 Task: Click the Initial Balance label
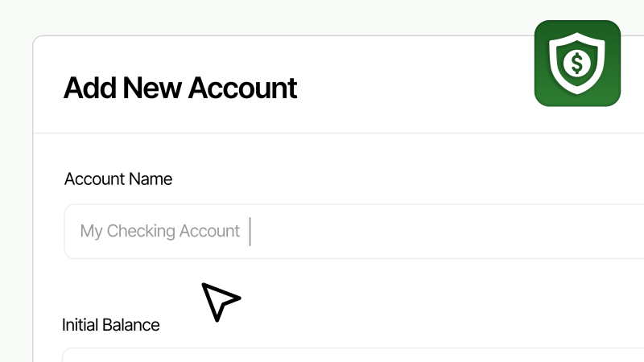tap(111, 325)
